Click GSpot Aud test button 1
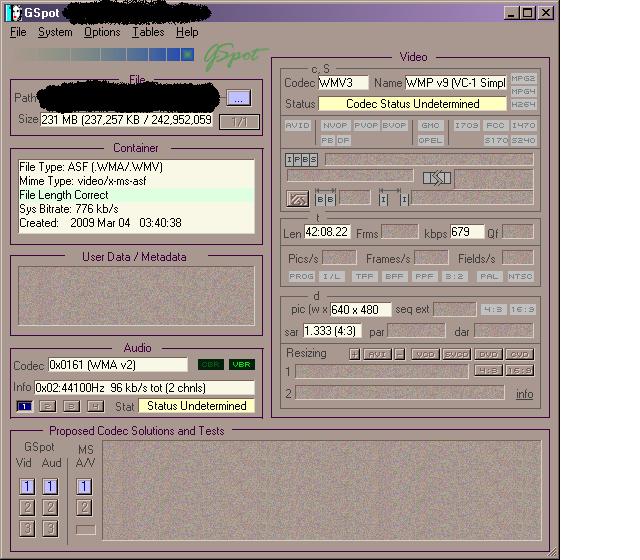Image resolution: width=640 pixels, height=560 pixels. 50,486
